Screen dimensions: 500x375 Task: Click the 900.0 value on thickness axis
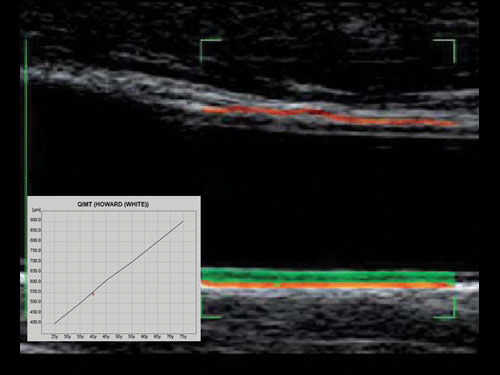point(36,220)
